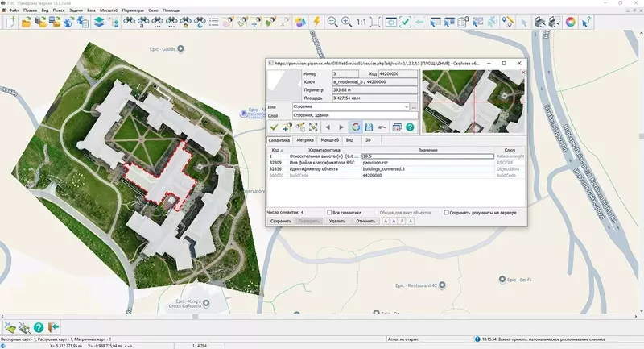Click the binoculars icon with house symbol
This screenshot has height=349, width=644.
pyautogui.click(x=186, y=22)
